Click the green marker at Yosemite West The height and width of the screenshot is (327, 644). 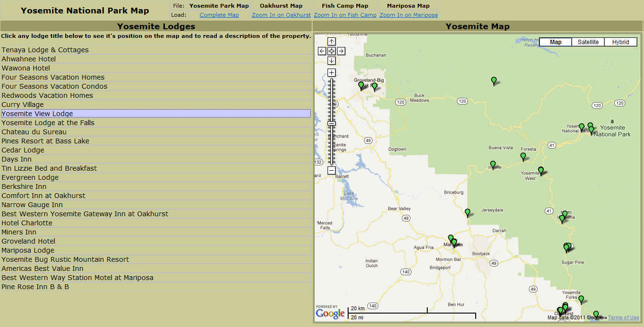pyautogui.click(x=541, y=170)
